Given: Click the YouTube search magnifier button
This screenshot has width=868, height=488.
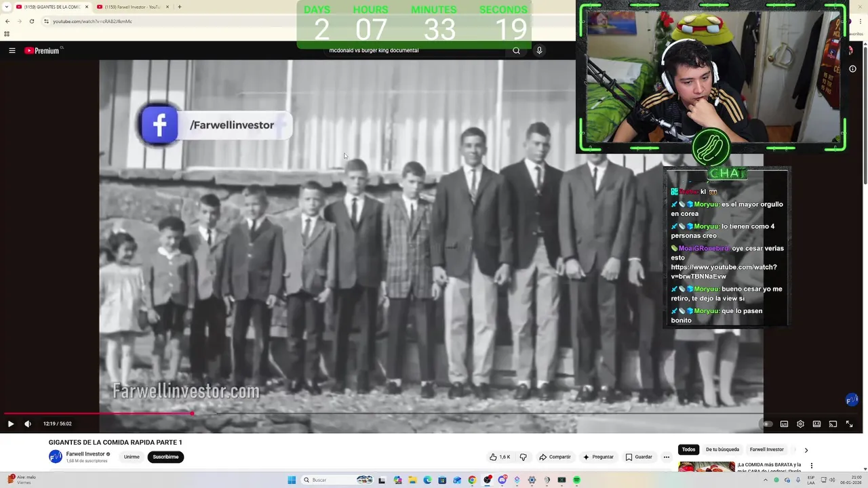Looking at the screenshot, I should 516,50.
